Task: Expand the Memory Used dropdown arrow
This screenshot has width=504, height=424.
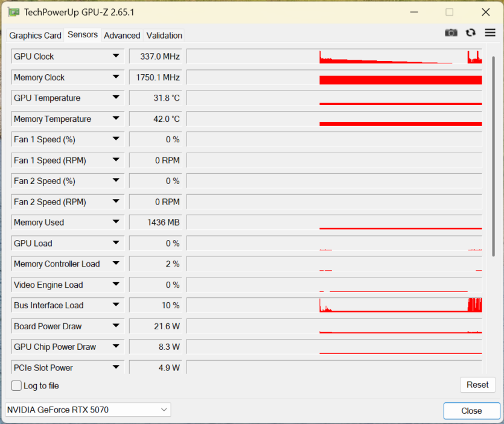Action: click(x=116, y=222)
